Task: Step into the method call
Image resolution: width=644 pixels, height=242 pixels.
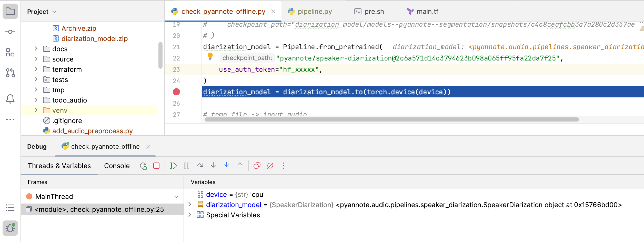Action: (x=213, y=166)
